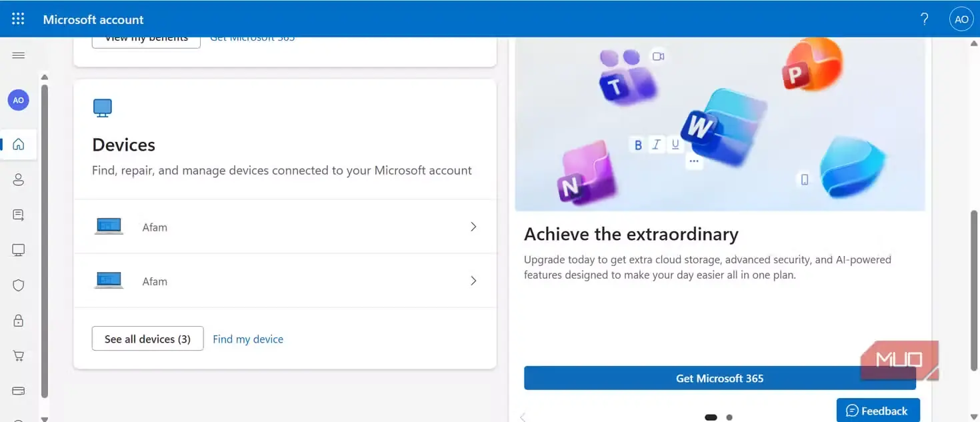Screen dimensions: 980x422
Task: Select the second carousel dot indicator
Action: 729,417
